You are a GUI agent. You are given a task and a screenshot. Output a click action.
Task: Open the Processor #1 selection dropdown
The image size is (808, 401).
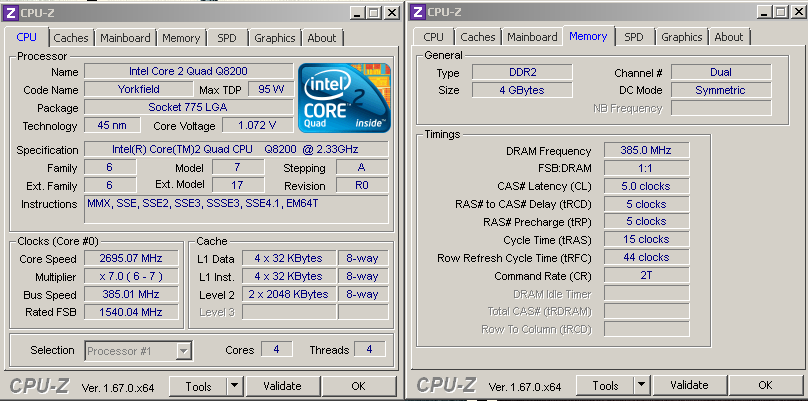[x=139, y=352]
